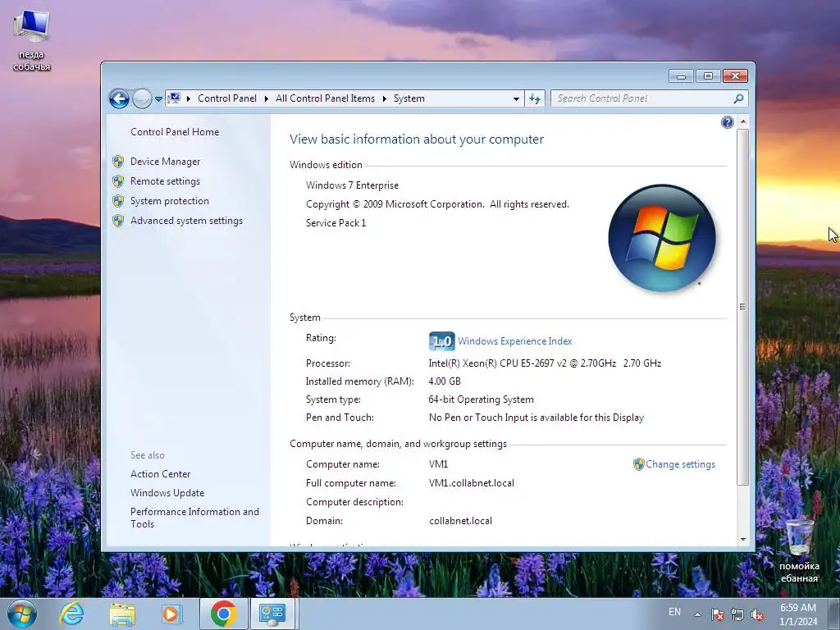
Task: Open System protection
Action: tap(170, 201)
